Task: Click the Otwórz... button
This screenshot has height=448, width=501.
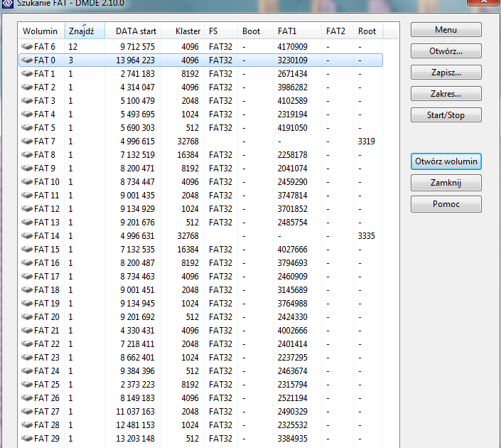Action: point(446,51)
